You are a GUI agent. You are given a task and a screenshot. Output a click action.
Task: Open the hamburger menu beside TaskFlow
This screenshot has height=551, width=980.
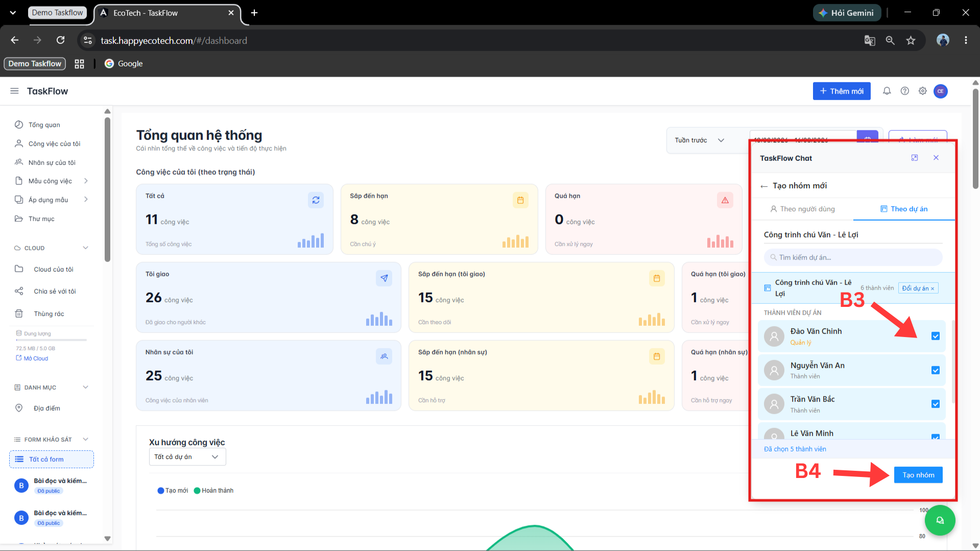pos(14,91)
